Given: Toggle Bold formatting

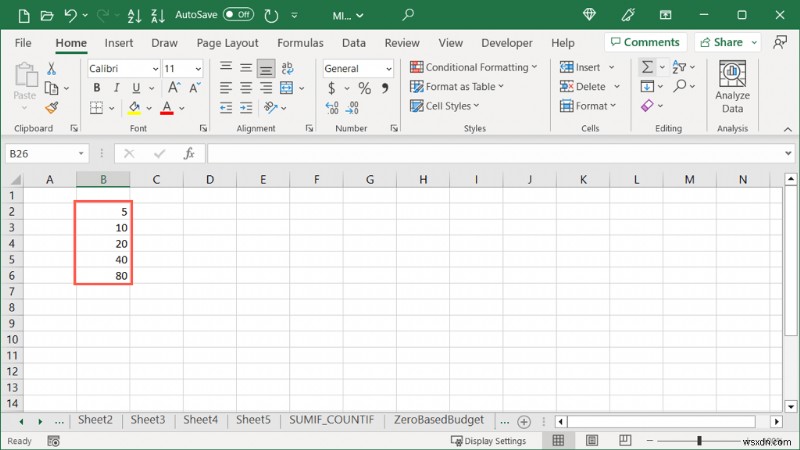Looking at the screenshot, I should click(96, 88).
